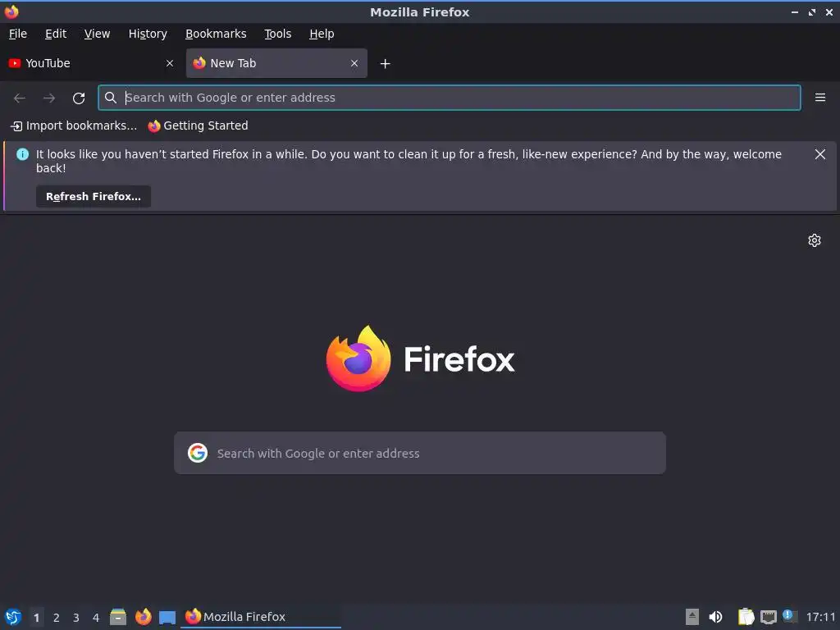
Task: Click the center Google search box
Action: [x=420, y=453]
